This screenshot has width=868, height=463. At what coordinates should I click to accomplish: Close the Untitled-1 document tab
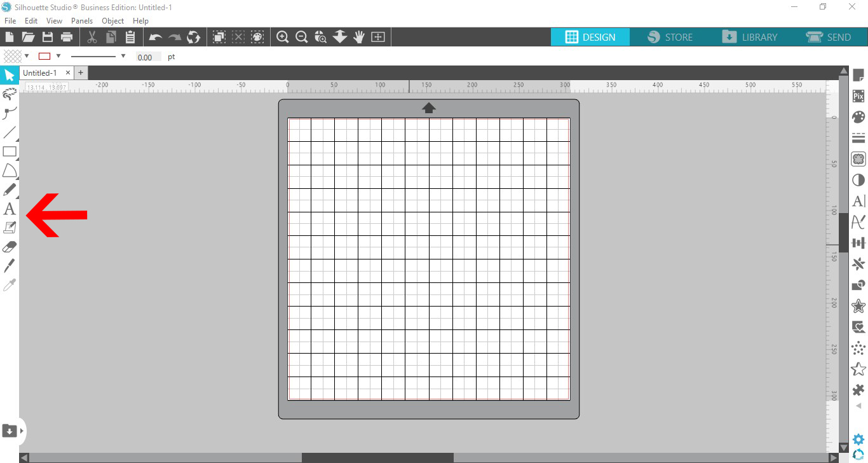(68, 73)
